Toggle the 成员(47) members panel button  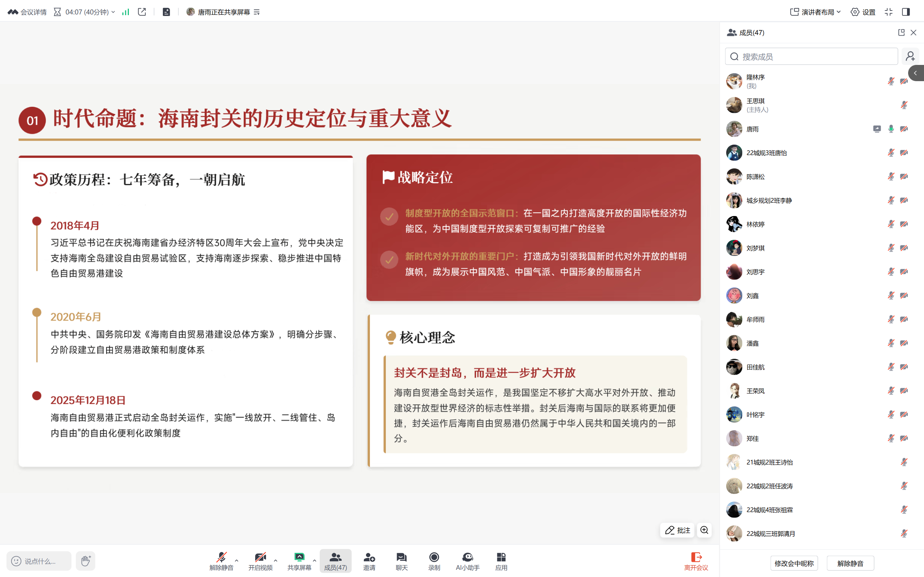click(335, 560)
